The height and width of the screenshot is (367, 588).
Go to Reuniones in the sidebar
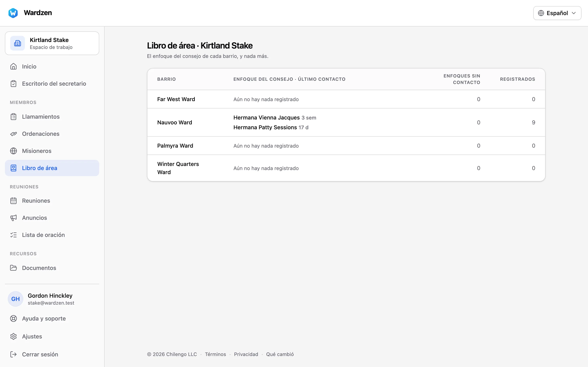coord(52,200)
